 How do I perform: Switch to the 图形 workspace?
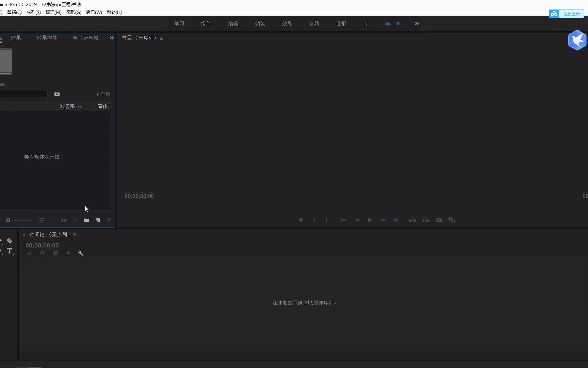[341, 24]
